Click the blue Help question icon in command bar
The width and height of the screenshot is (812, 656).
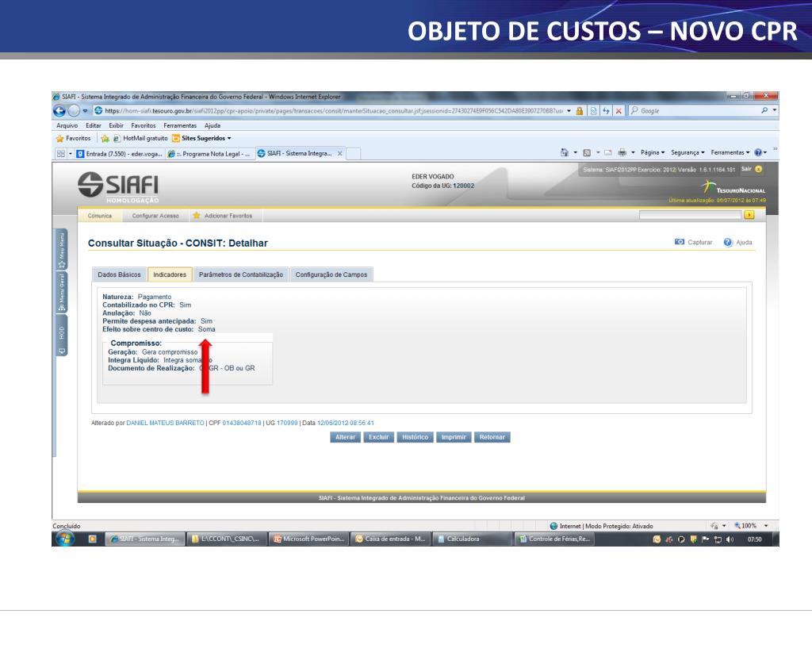tap(758, 152)
